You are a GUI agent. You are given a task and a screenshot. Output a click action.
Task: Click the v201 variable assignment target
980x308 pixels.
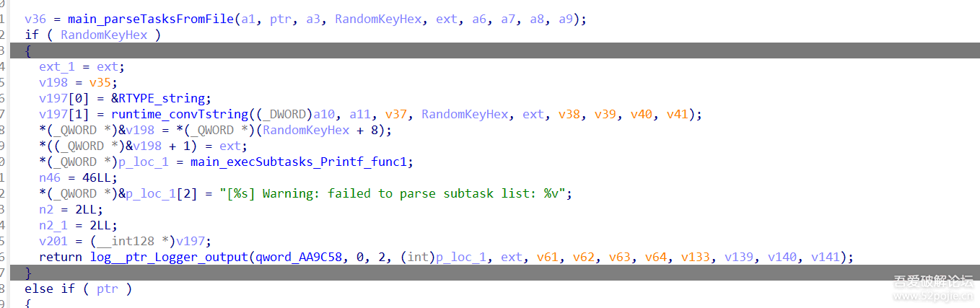[x=53, y=242]
